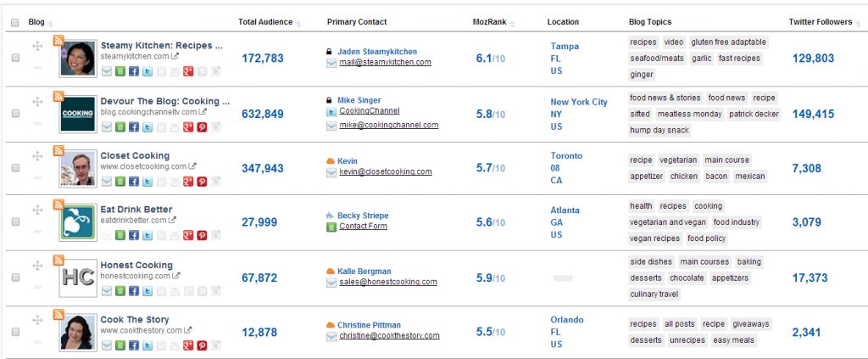Screen dimensions: 868x359
Task: Click the 'vegetarian and vegan' topic tag
Action: click(x=668, y=222)
